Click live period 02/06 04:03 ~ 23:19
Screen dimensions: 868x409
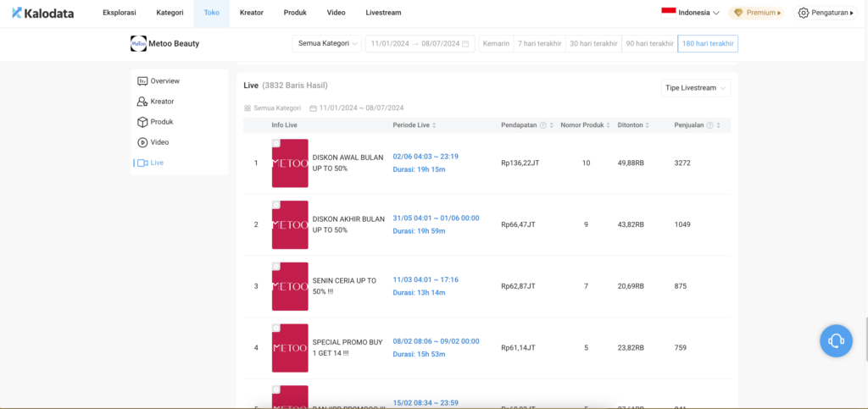[x=426, y=157]
